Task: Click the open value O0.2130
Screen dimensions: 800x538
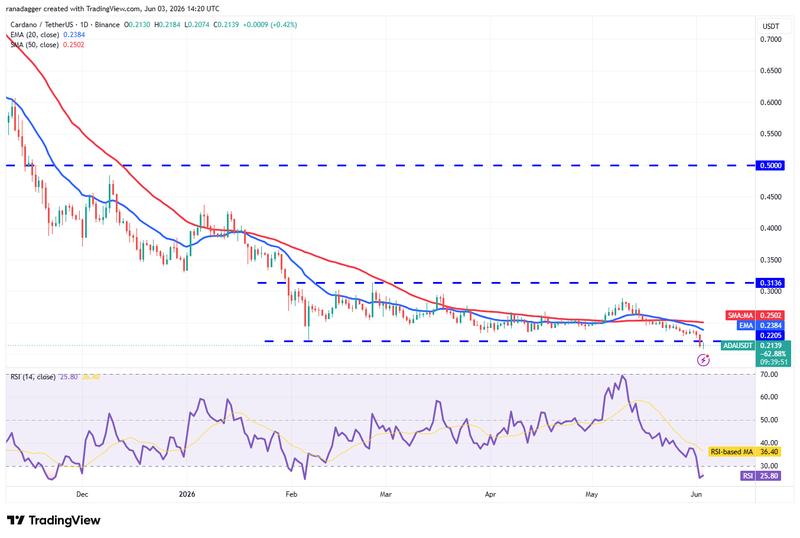Action: [x=137, y=25]
